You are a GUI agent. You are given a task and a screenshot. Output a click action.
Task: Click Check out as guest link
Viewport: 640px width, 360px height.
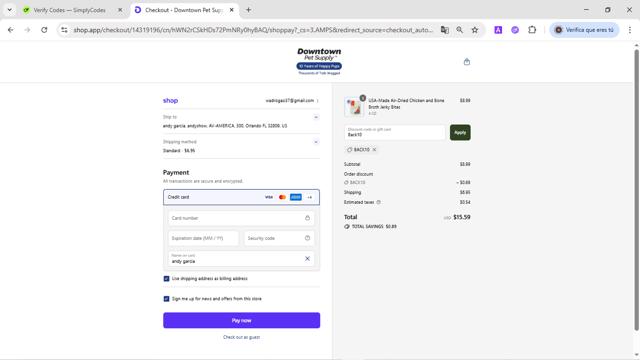coord(242,337)
